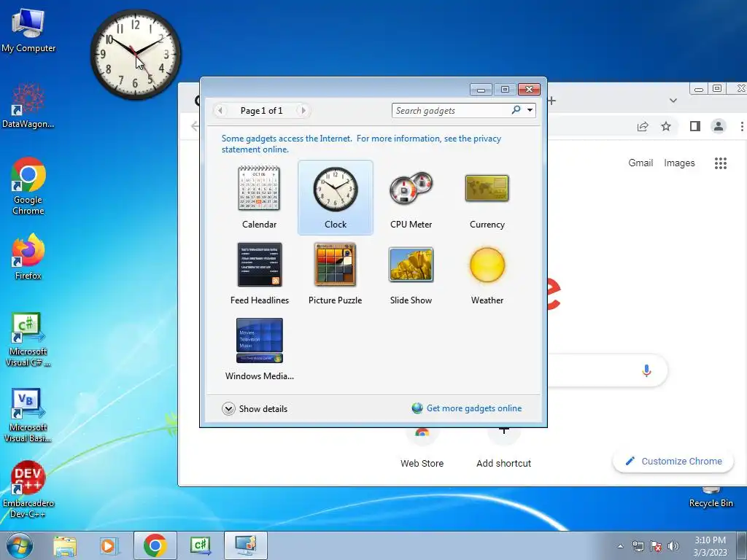Viewport: 747px width, 560px height.
Task: Open DataWagon desktop shortcut
Action: [28, 106]
